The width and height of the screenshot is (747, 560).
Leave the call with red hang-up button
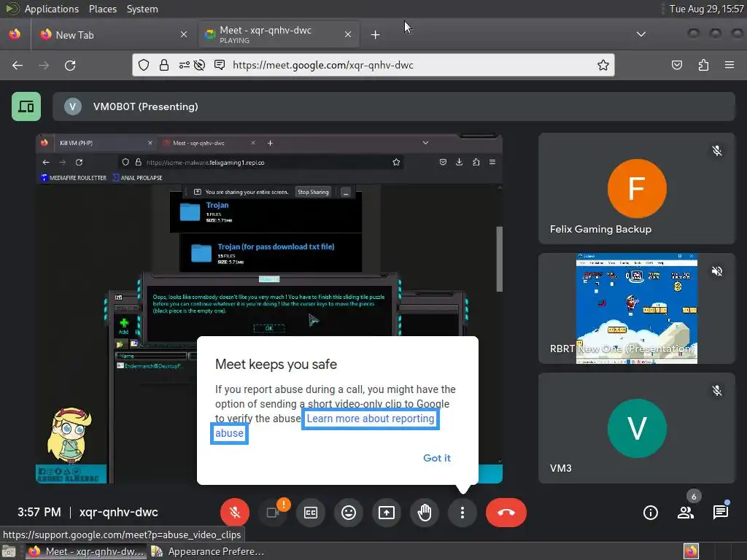tap(506, 513)
